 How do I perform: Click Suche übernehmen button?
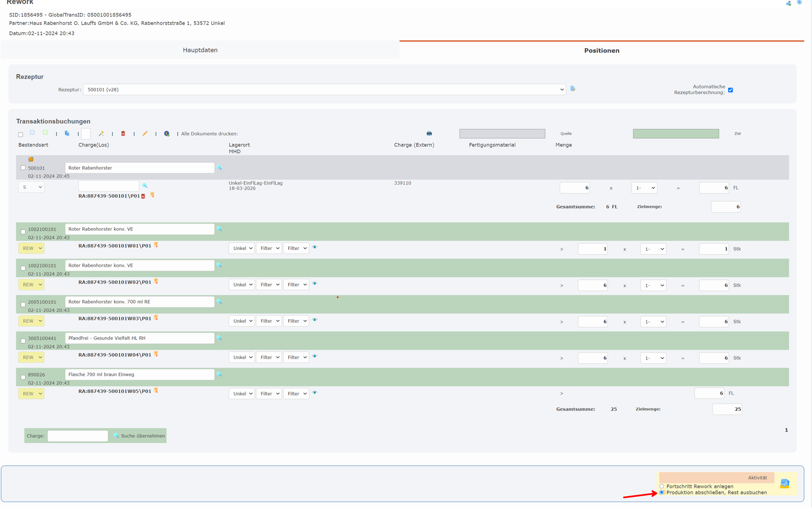(x=139, y=436)
